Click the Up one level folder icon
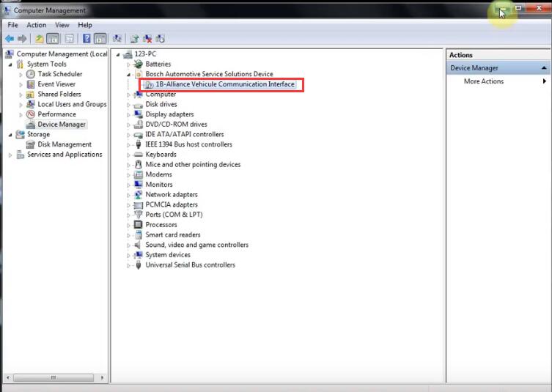The width and height of the screenshot is (552, 392). coord(40,39)
